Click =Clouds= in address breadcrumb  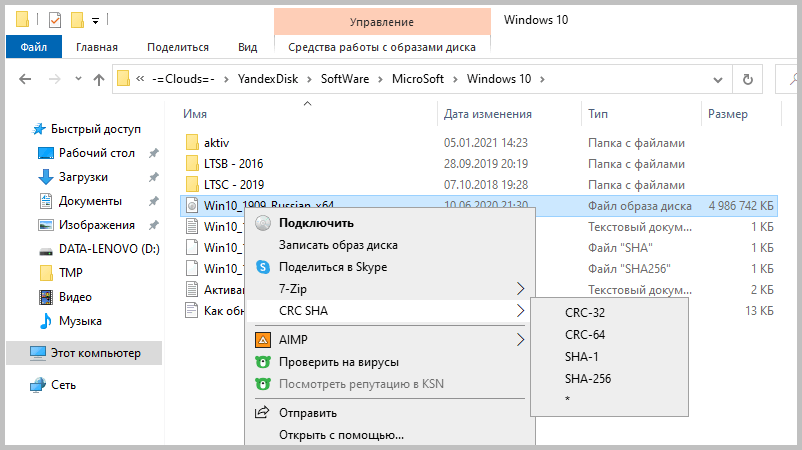pyautogui.click(x=183, y=79)
